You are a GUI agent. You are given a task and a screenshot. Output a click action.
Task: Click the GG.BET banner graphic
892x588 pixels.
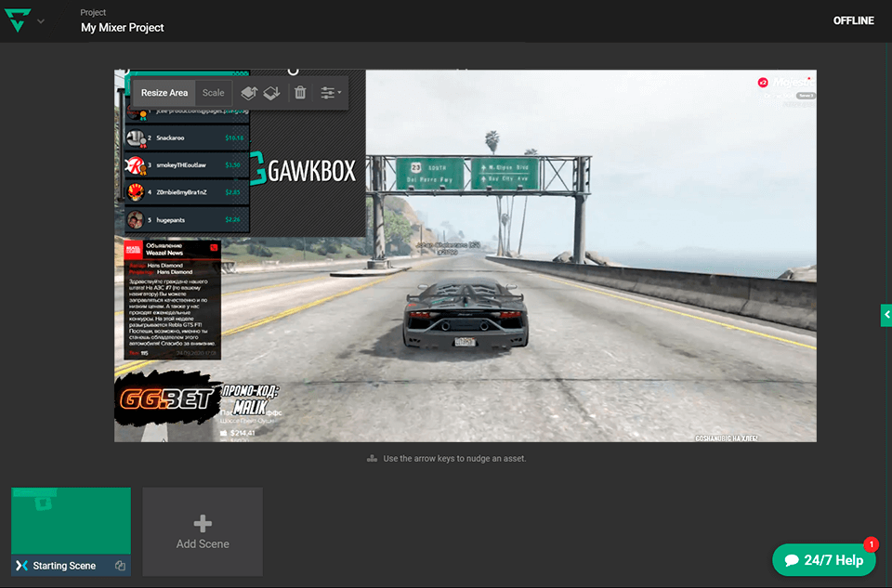click(166, 399)
